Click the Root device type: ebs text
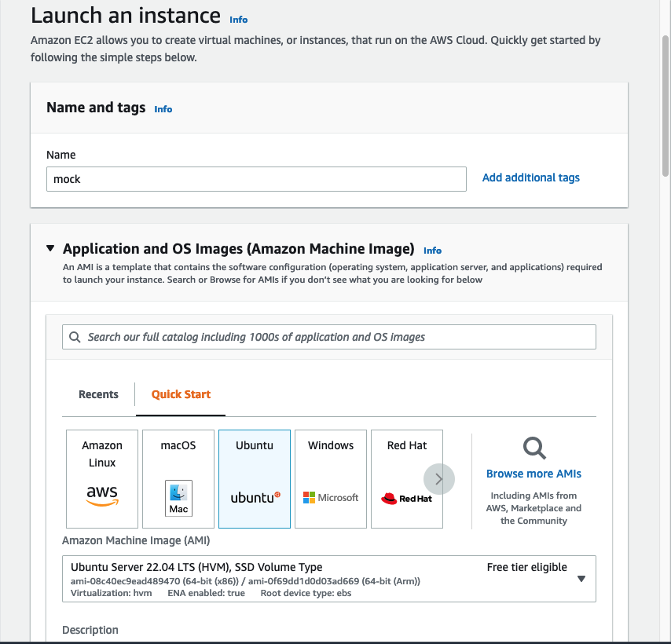Image resolution: width=671 pixels, height=644 pixels. pos(306,593)
